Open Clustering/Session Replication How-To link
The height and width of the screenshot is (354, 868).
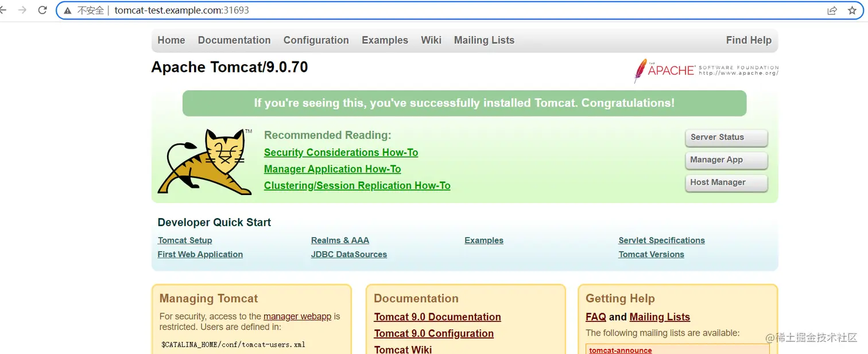(357, 186)
